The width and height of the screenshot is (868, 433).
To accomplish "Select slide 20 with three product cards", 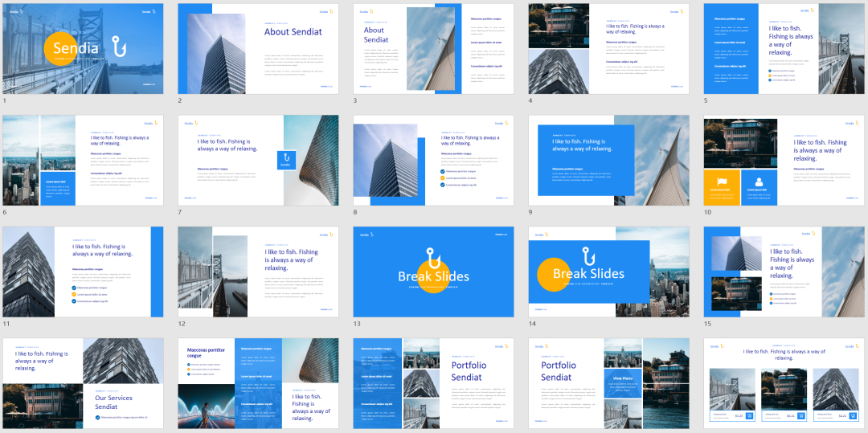I will coord(784,383).
